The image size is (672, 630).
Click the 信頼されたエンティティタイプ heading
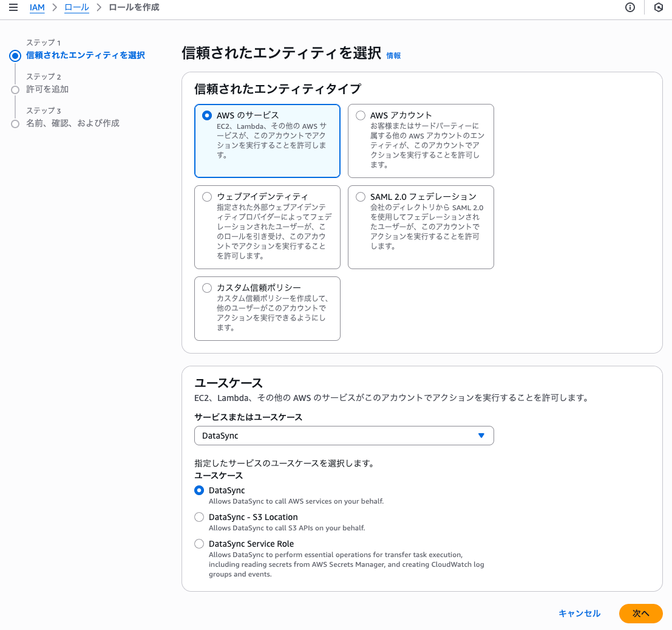[277, 89]
